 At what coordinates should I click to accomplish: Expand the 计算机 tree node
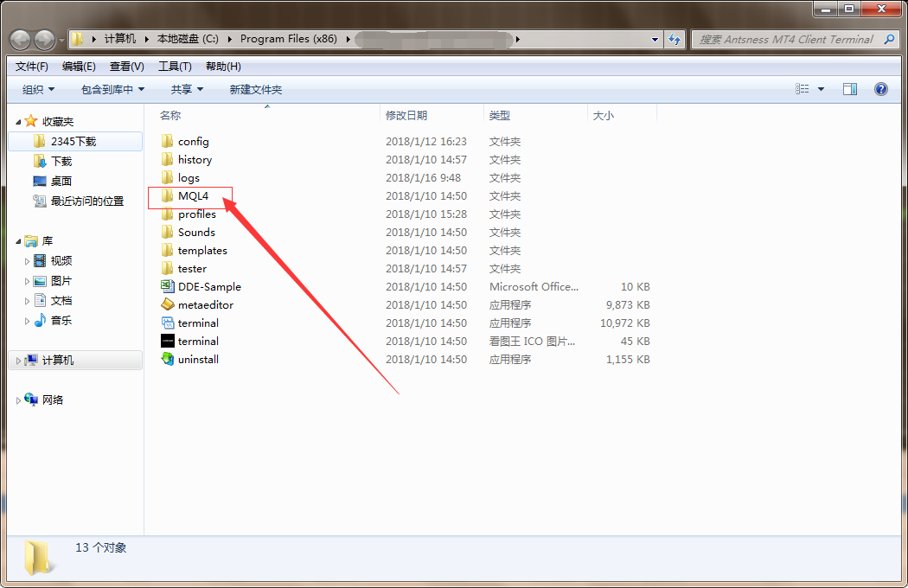pyautogui.click(x=19, y=361)
